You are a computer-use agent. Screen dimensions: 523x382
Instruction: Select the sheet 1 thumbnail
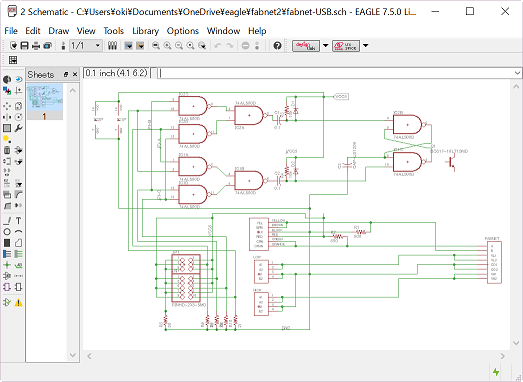pos(45,102)
